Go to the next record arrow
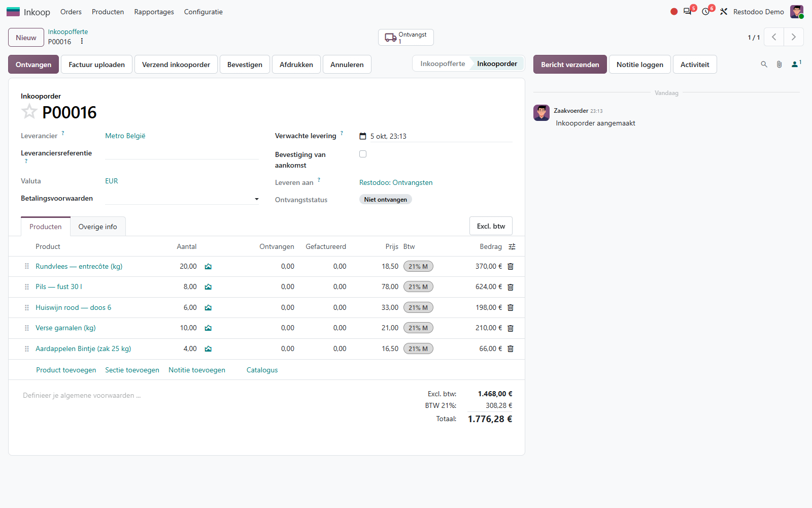This screenshot has width=812, height=508. [794, 37]
